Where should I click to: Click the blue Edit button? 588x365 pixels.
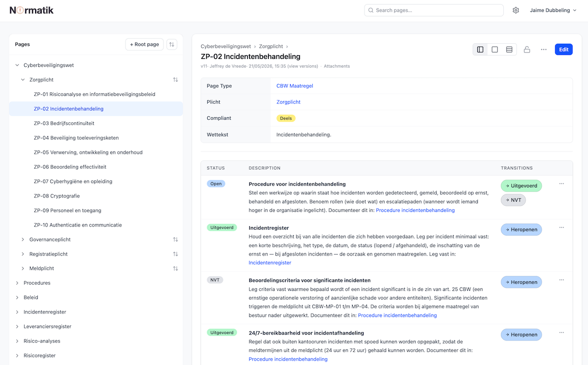[563, 50]
